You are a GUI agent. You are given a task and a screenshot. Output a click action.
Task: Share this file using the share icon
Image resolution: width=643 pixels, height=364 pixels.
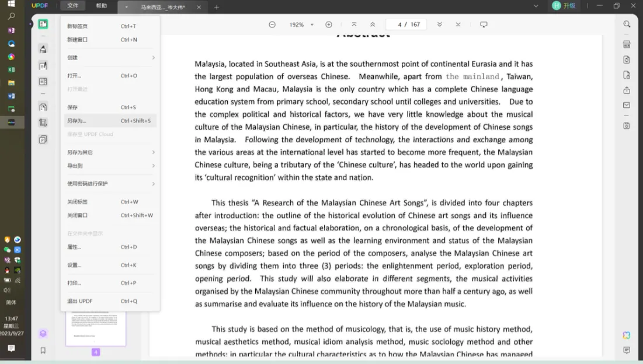627,90
